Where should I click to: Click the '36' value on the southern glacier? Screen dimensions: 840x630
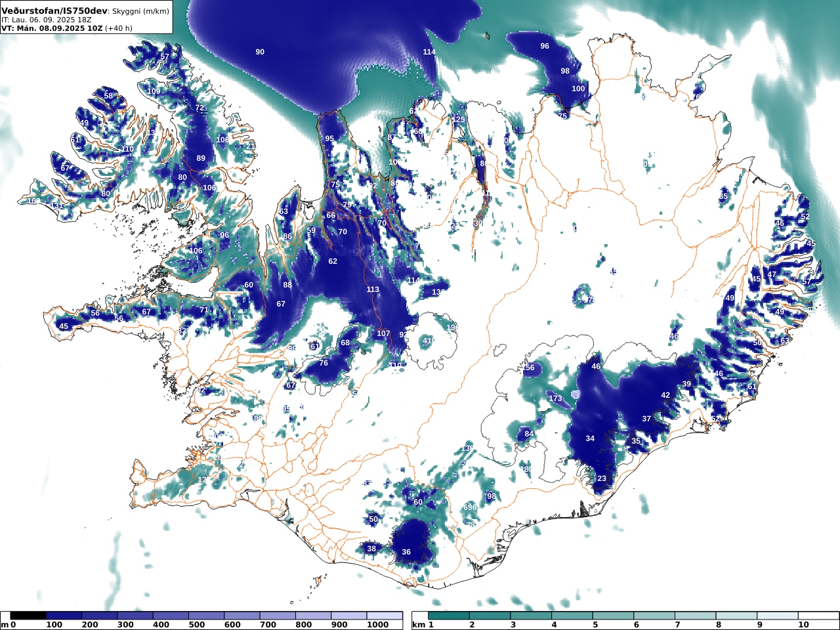coord(406,552)
